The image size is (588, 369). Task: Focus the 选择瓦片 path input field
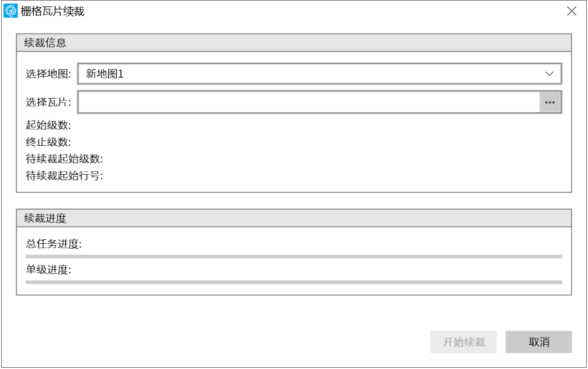[x=308, y=102]
